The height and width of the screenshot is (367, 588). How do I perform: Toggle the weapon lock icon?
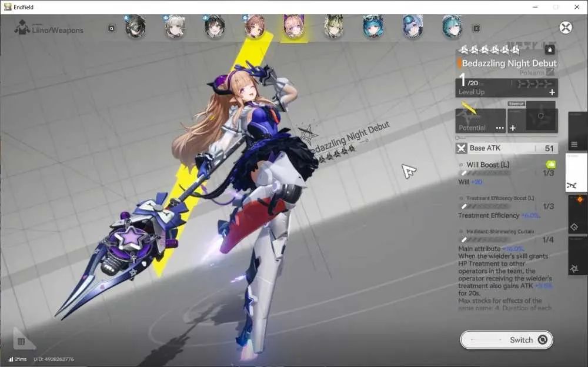(x=550, y=49)
